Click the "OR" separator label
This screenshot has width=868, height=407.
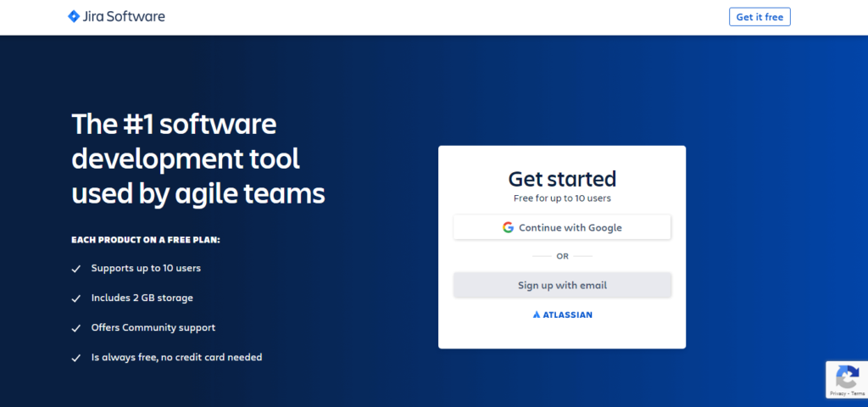click(x=563, y=256)
